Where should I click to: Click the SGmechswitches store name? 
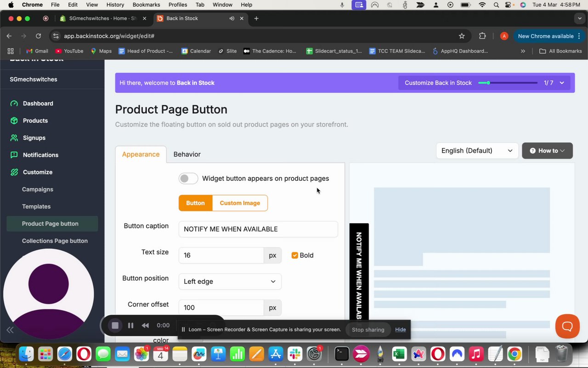point(34,79)
